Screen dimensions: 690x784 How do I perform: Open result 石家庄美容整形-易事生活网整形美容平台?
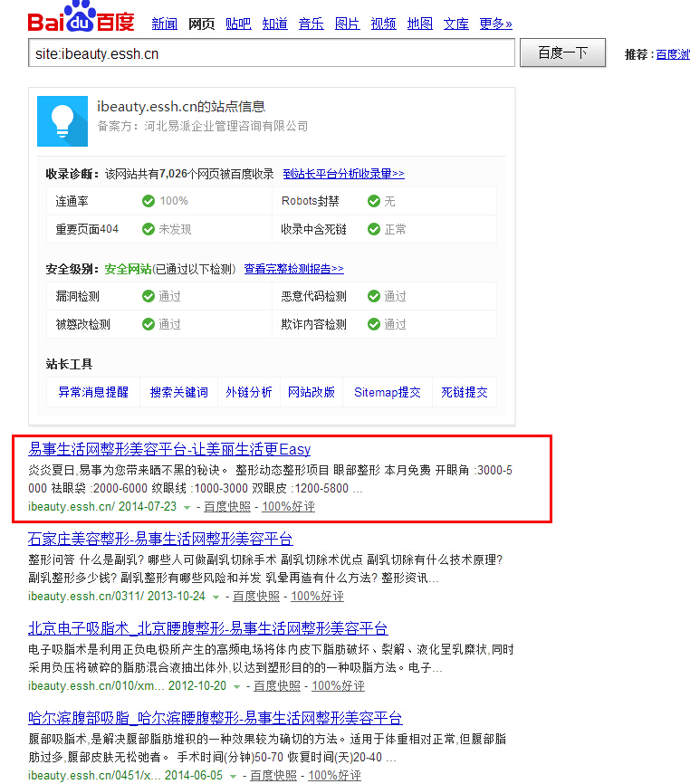tap(160, 539)
